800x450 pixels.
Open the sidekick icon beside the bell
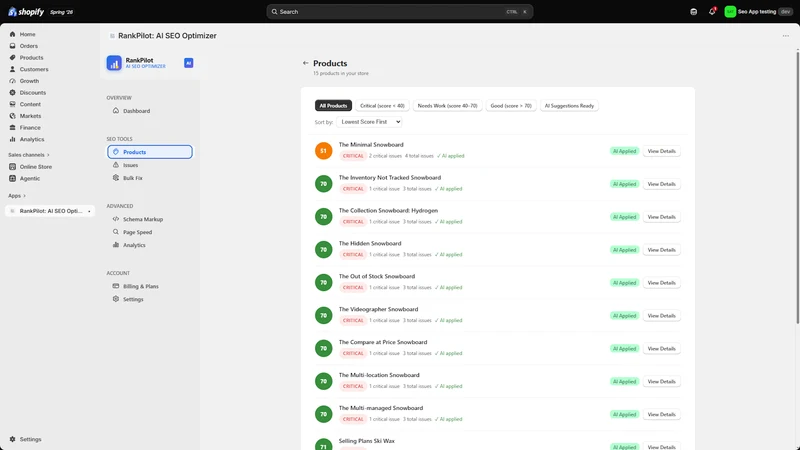coord(693,12)
